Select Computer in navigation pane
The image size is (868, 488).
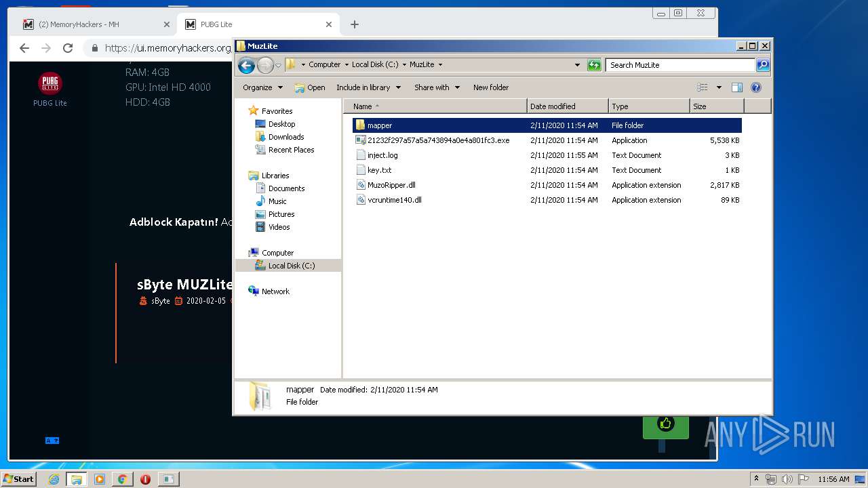(271, 253)
